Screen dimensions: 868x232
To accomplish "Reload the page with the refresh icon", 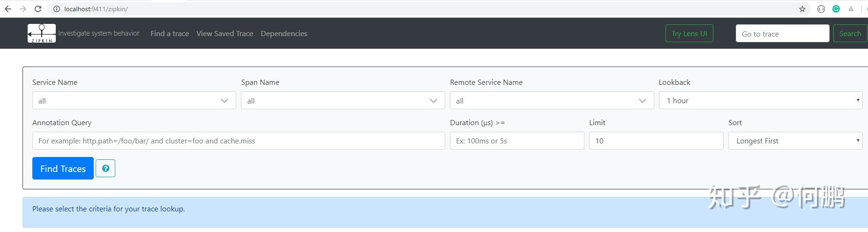I will (38, 9).
